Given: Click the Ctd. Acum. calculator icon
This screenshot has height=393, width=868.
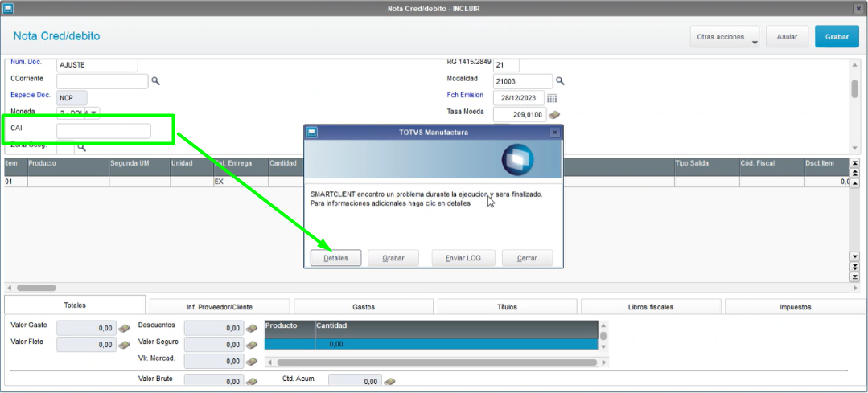Looking at the screenshot, I should pos(389,382).
